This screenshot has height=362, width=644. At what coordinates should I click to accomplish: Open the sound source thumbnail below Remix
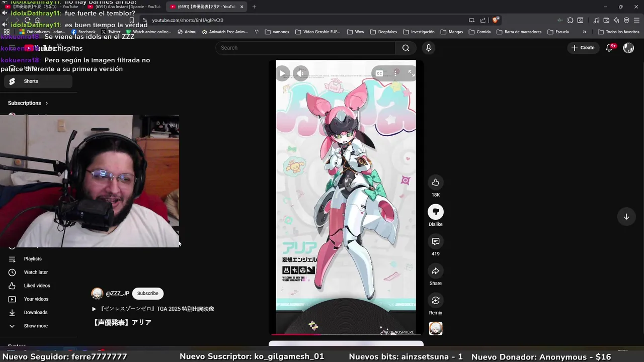pyautogui.click(x=436, y=328)
